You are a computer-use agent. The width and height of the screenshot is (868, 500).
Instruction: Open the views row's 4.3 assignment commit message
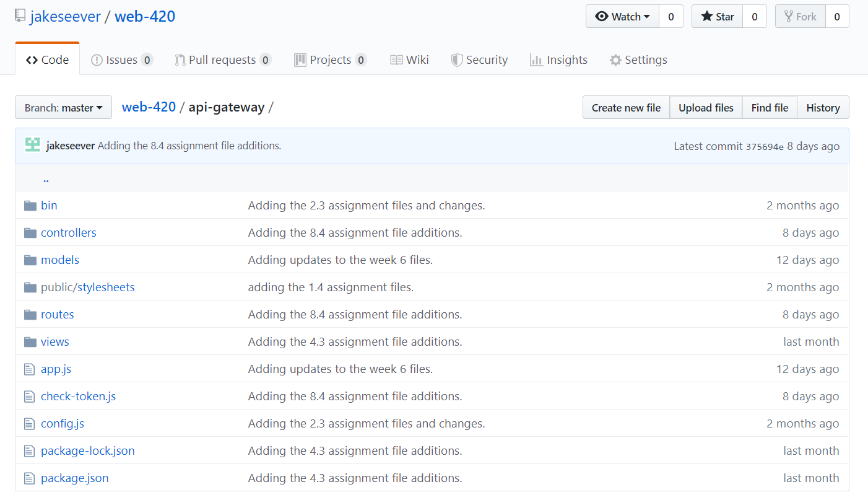click(355, 341)
